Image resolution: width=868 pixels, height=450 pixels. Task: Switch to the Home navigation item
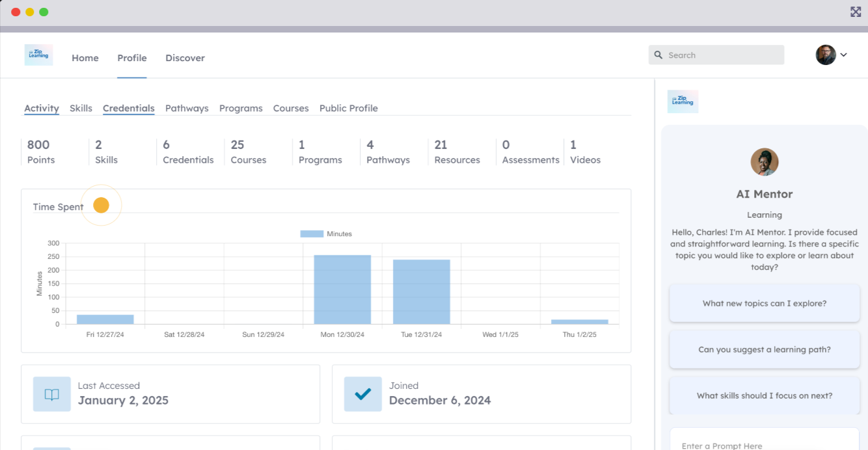pos(85,58)
